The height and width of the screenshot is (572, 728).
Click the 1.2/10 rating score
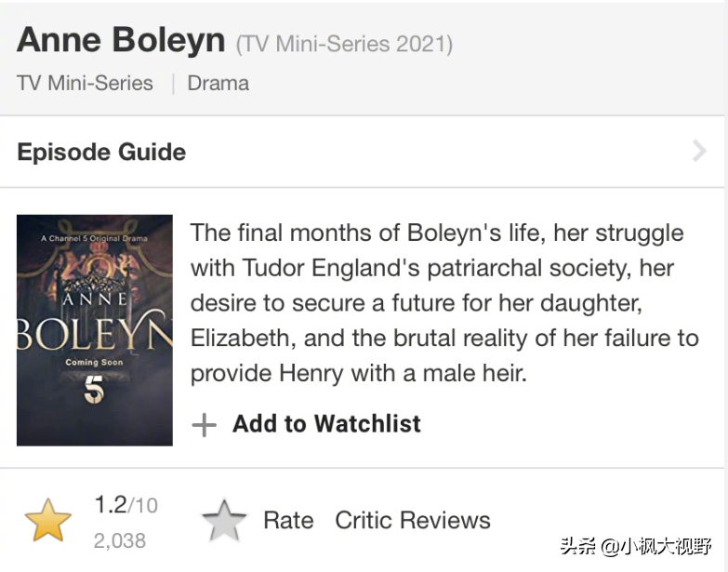click(x=126, y=505)
